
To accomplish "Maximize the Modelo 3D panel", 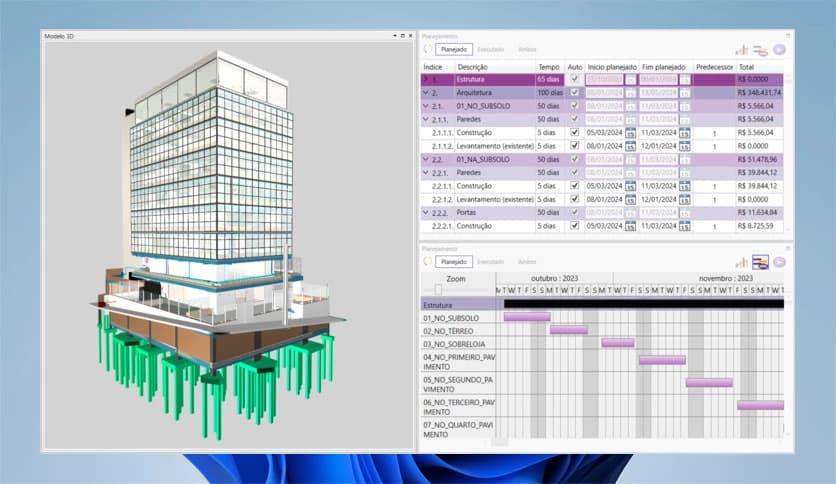I will (x=403, y=36).
